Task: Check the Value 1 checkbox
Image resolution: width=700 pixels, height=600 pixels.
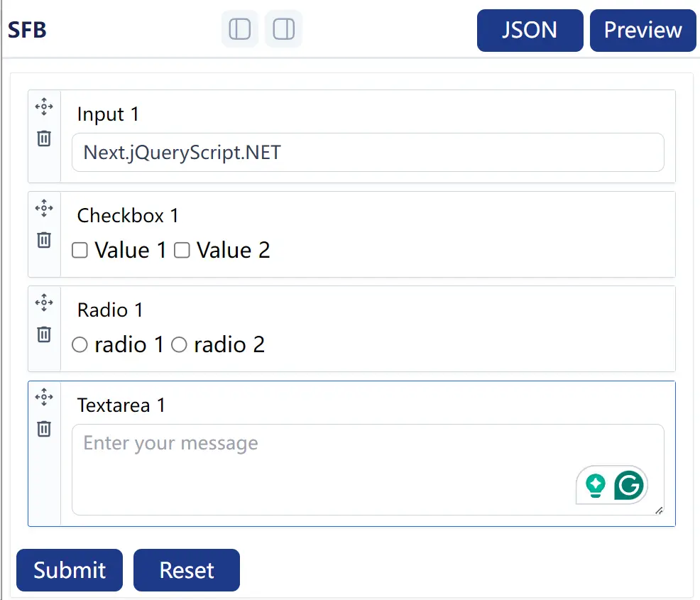Action: [x=80, y=251]
